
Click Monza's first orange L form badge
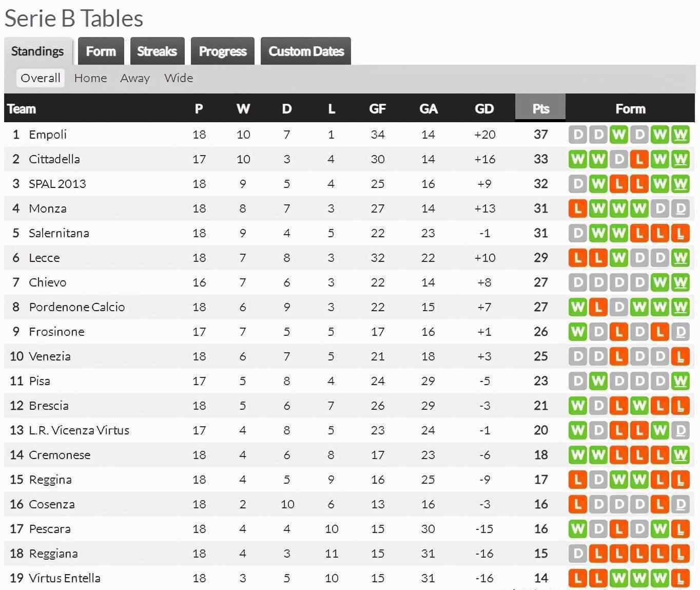578,208
